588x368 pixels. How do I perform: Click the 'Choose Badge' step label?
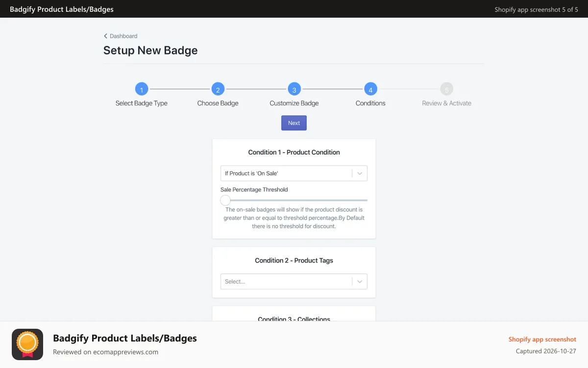point(218,103)
